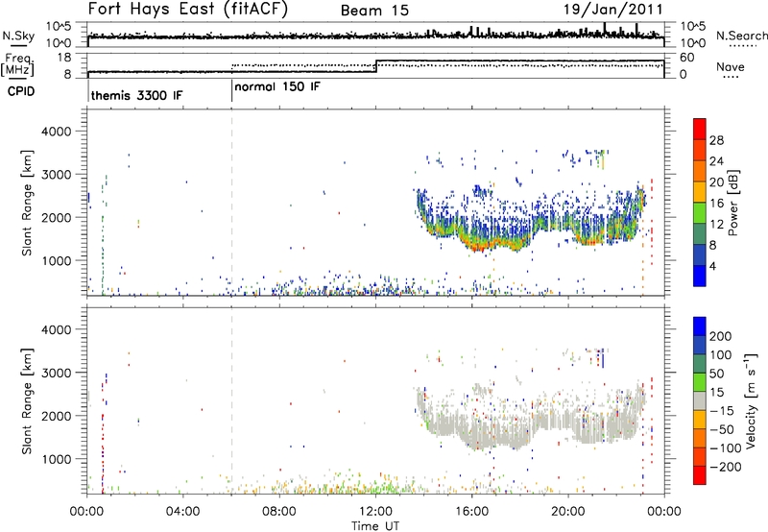Click the light green power swatch between 12 and 16
This screenshot has height=532, width=768.
700,212
